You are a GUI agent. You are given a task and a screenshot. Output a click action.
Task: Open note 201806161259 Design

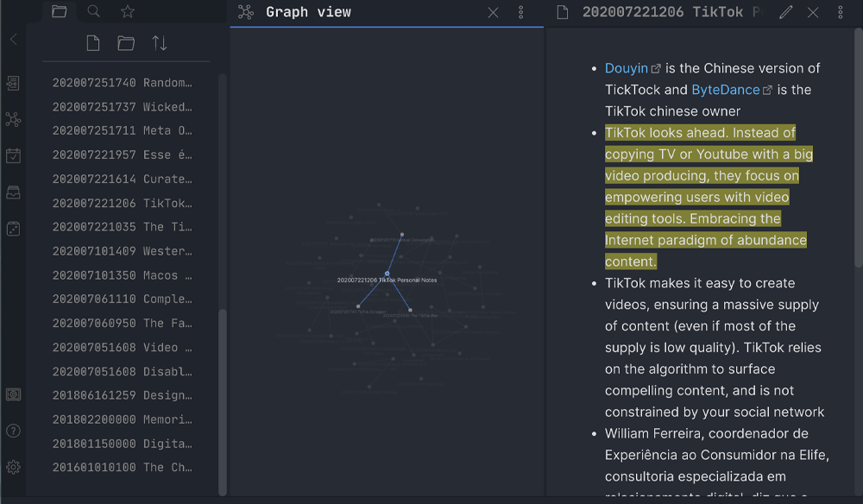point(123,395)
